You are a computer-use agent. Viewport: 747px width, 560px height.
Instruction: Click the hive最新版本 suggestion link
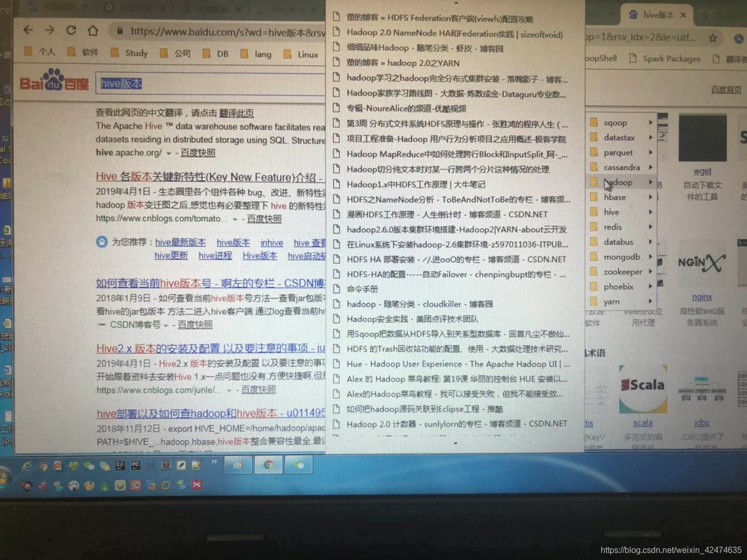click(180, 242)
